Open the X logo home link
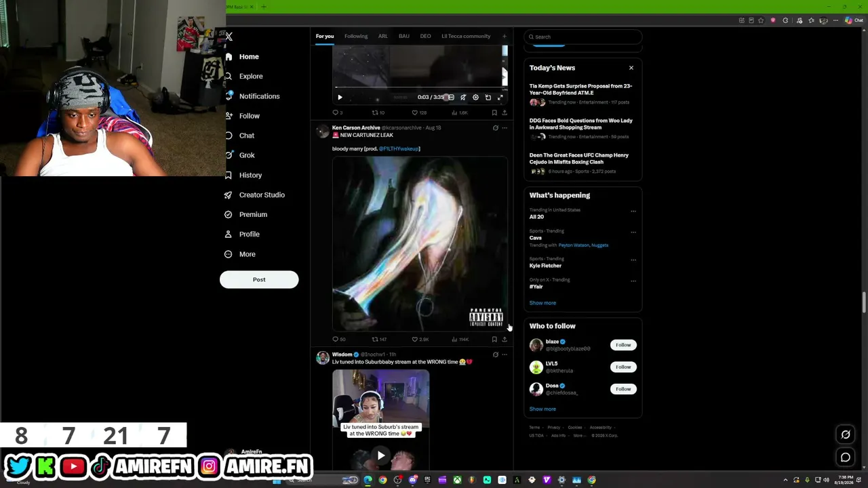Screen dimensions: 868x488 [x=229, y=37]
